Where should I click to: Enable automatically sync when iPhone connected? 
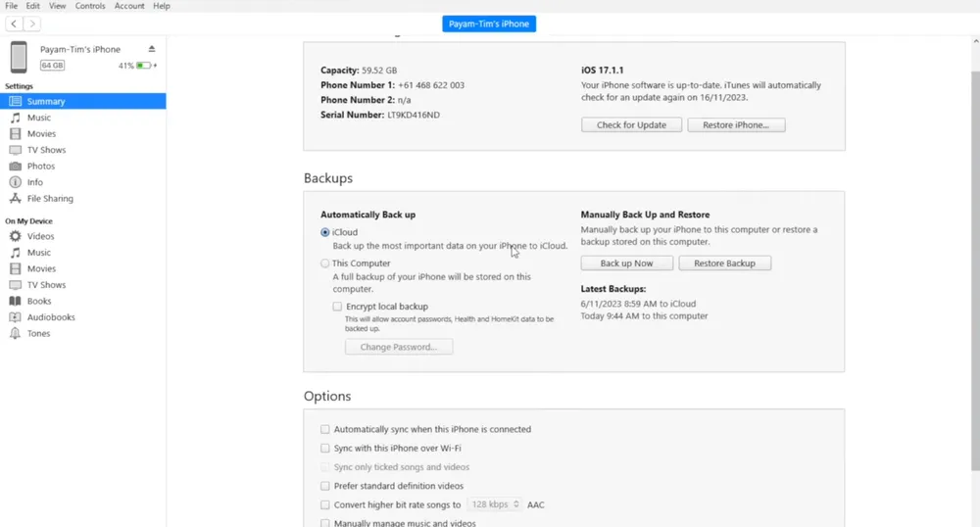point(325,430)
